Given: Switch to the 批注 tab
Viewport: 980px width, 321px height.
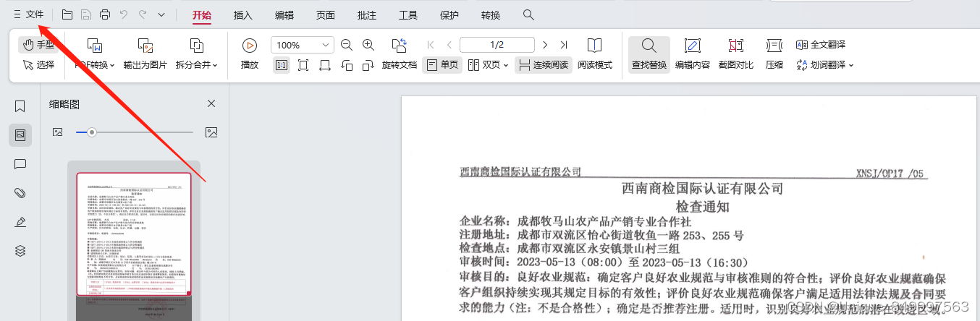Looking at the screenshot, I should (367, 15).
